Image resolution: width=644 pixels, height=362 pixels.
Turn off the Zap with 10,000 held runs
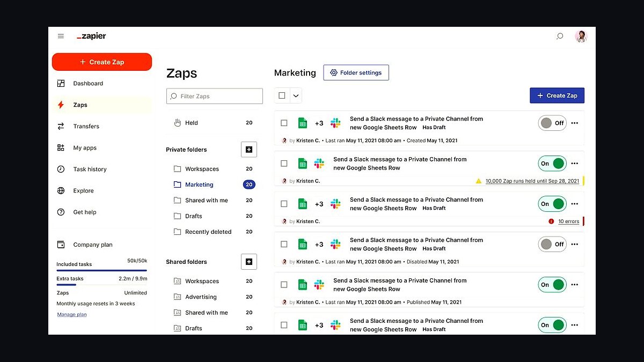point(552,163)
